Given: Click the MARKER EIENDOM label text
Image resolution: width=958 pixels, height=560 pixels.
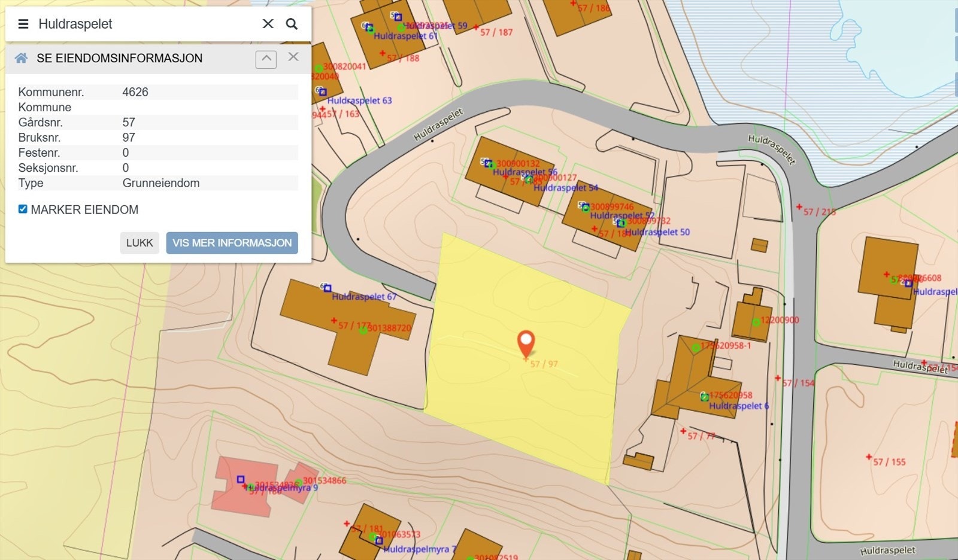Looking at the screenshot, I should click(84, 210).
